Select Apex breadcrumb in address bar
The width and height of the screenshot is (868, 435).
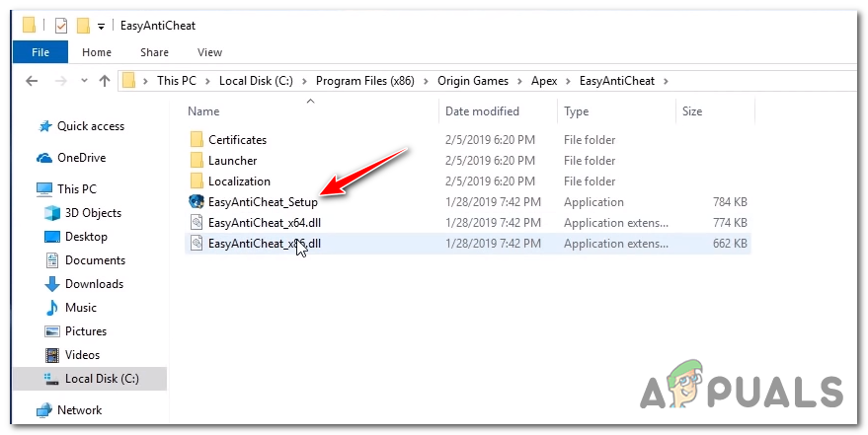tap(544, 81)
